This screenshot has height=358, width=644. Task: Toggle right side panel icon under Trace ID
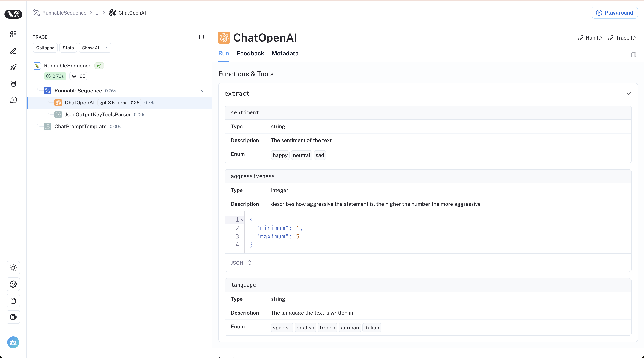(633, 55)
